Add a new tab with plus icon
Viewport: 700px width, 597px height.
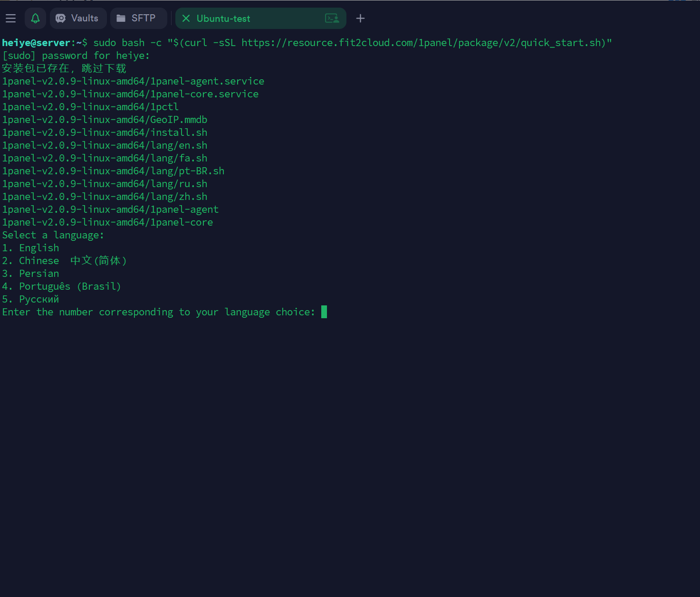(360, 19)
